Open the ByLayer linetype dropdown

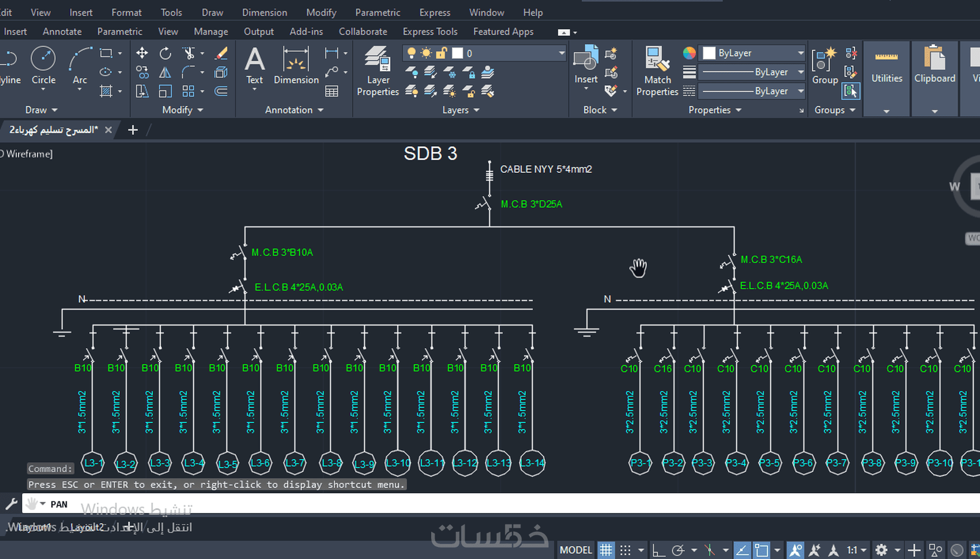[752, 91]
